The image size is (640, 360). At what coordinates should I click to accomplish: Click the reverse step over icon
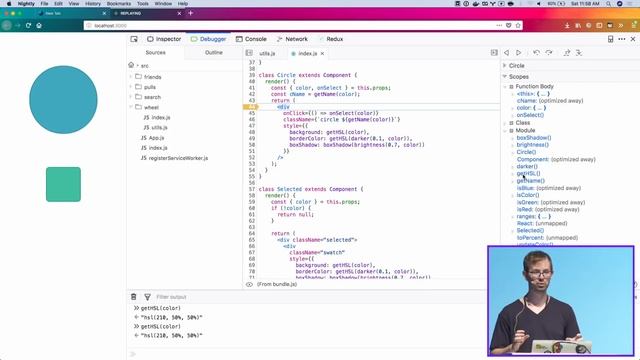536,53
